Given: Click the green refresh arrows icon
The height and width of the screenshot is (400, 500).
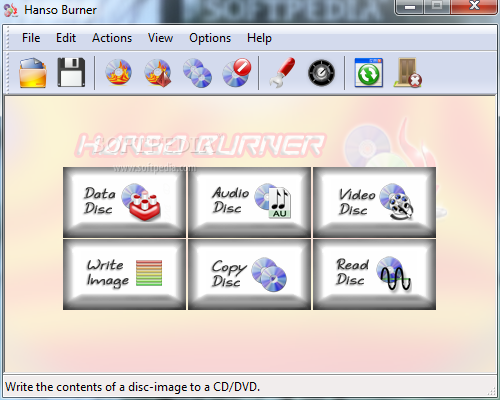Looking at the screenshot, I should point(368,72).
